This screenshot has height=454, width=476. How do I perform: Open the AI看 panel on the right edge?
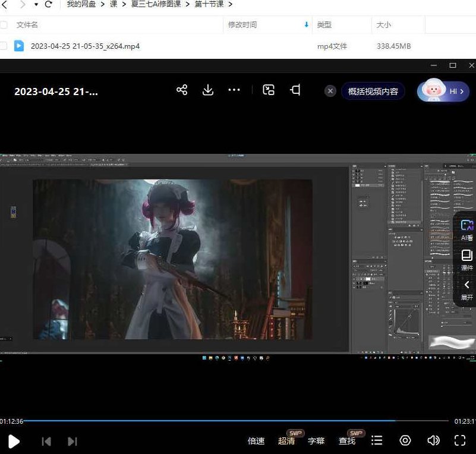466,229
